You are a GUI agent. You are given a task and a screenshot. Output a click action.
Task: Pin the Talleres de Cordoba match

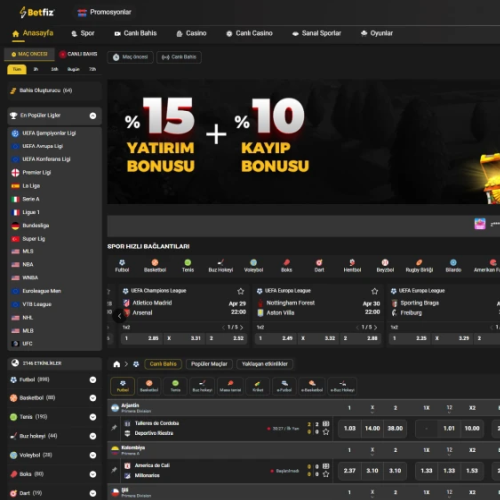point(114,427)
